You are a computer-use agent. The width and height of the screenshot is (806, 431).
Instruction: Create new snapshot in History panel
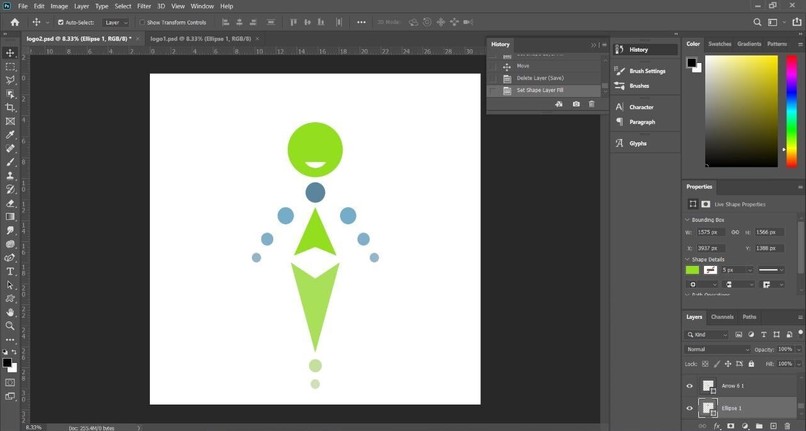576,104
